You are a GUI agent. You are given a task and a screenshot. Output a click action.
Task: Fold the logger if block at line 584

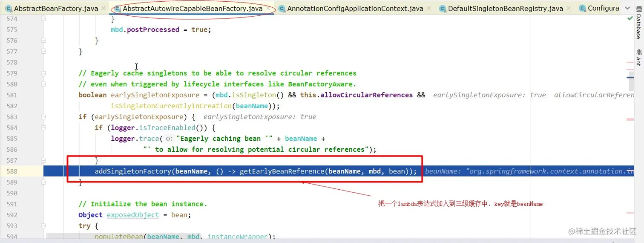click(x=43, y=127)
